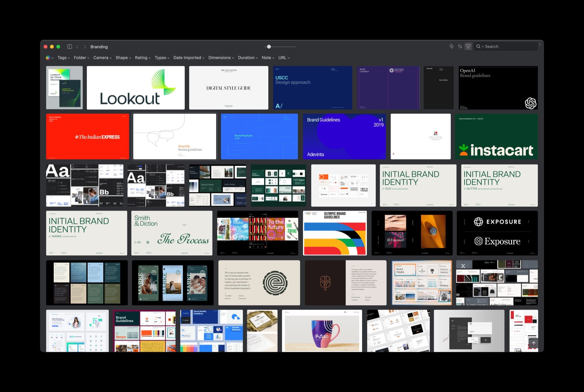Open the Camera filter dropdown
Screen dimensions: 584x392
(102, 58)
